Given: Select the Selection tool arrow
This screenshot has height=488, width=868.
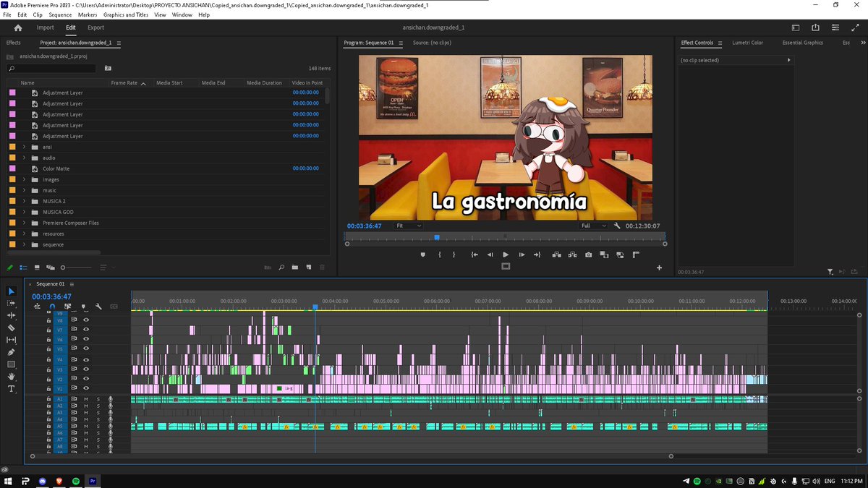Looking at the screenshot, I should (x=11, y=291).
